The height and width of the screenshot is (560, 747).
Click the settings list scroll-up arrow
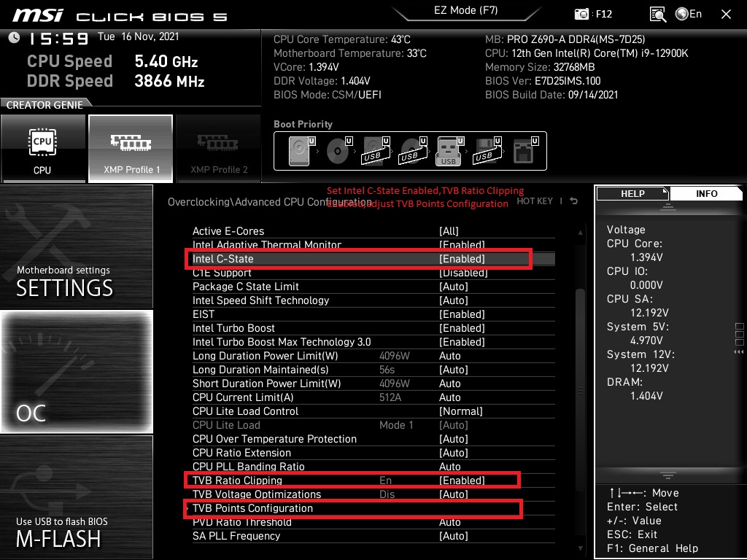coord(580,233)
